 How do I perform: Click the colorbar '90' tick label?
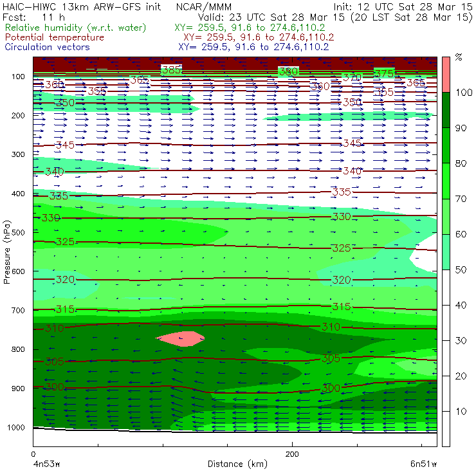pyautogui.click(x=461, y=128)
